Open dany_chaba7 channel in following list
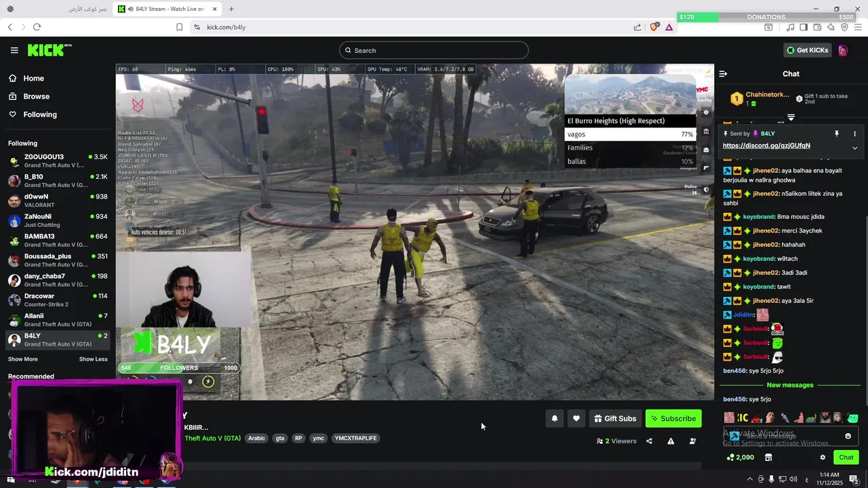868x488 pixels. tap(58, 280)
